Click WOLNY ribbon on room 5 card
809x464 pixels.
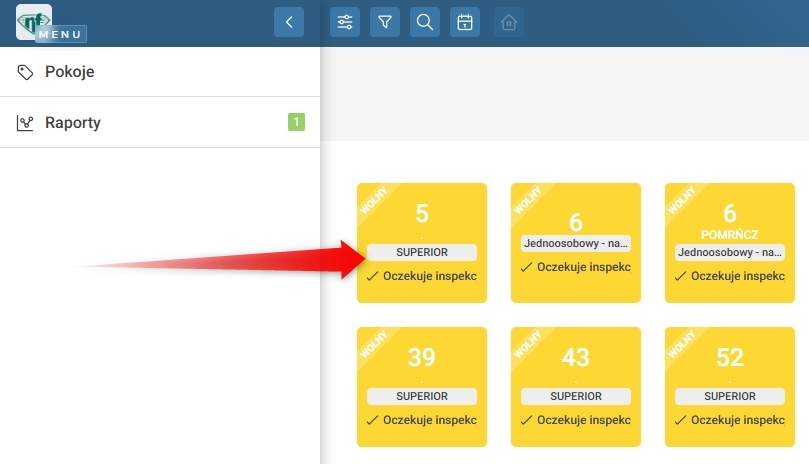coord(374,200)
